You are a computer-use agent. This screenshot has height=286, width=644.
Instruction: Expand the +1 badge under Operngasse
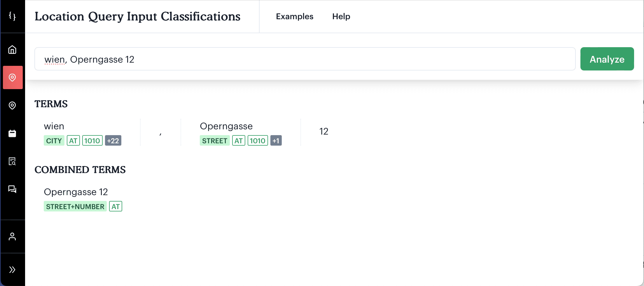click(x=276, y=141)
